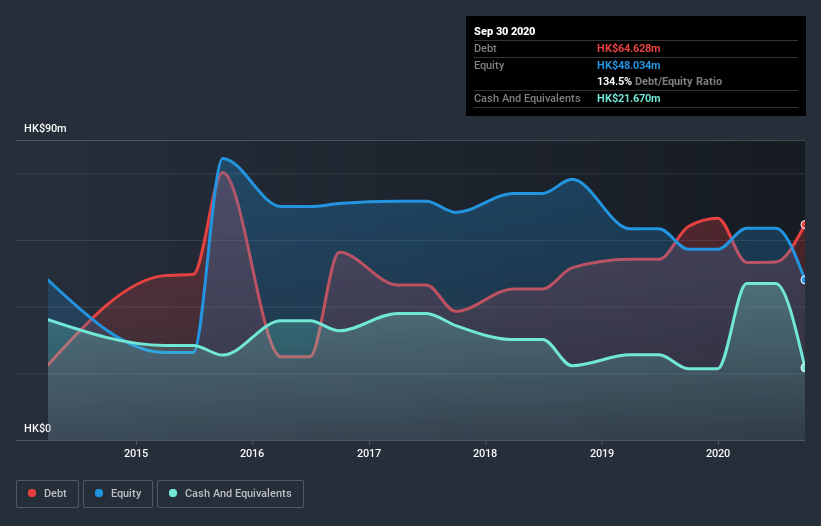The height and width of the screenshot is (526, 821).
Task: Select the 2018 axis label
Action: tap(485, 453)
